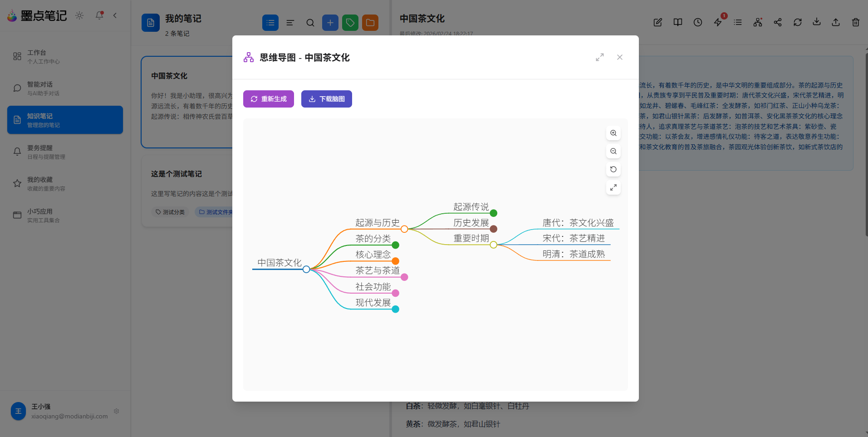868x437 pixels.
Task: Open folder management with orange folder icon
Action: pos(370,22)
